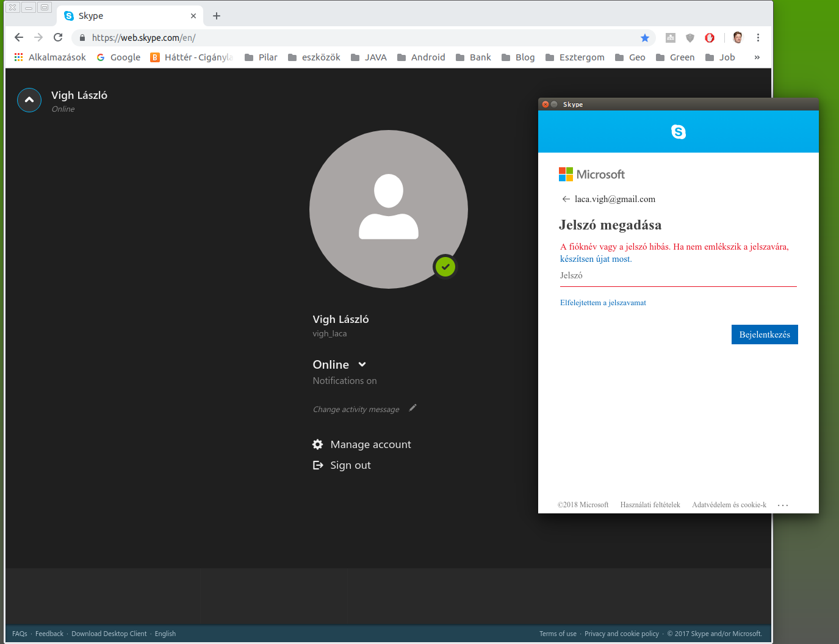Click the address bar URL
The image size is (839, 644).
click(144, 38)
